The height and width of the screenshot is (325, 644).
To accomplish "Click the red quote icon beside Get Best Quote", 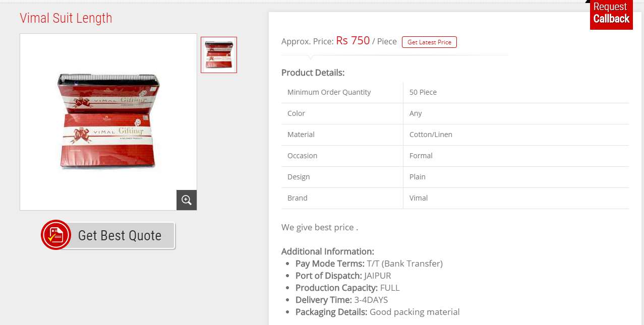I will [55, 235].
